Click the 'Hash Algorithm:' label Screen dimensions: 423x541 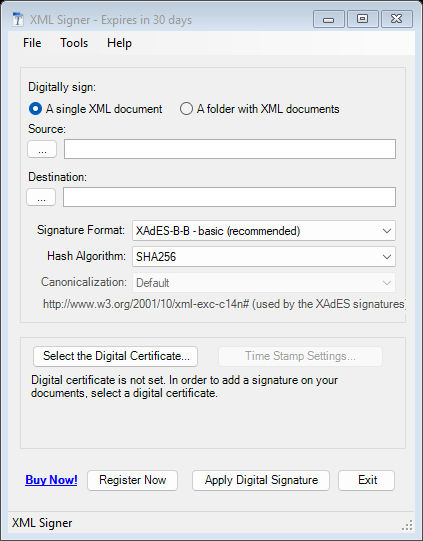click(86, 256)
